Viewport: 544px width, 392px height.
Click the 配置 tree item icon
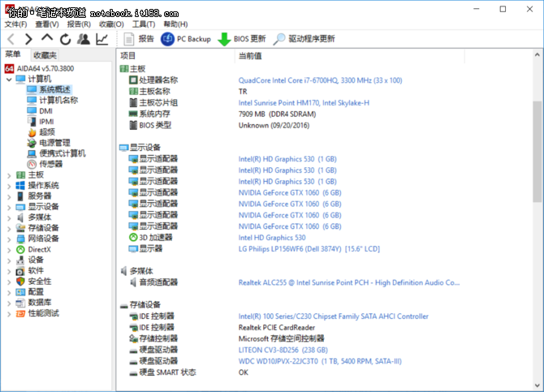[20, 292]
